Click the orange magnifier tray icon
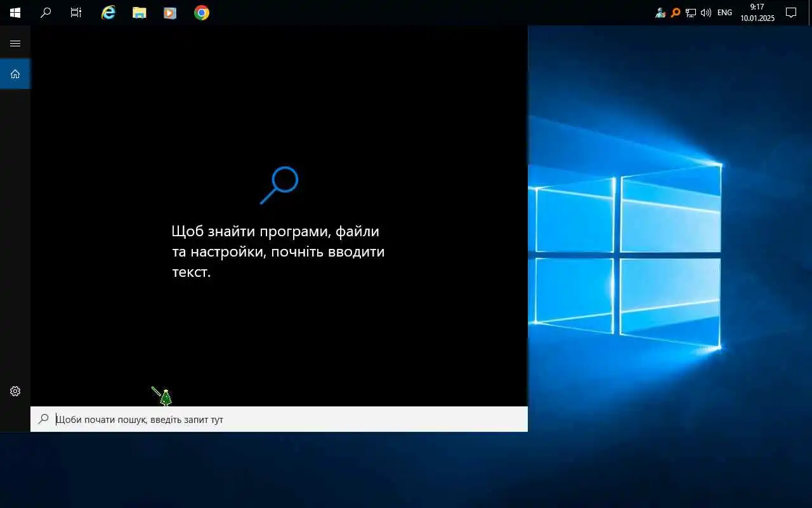 [676, 13]
